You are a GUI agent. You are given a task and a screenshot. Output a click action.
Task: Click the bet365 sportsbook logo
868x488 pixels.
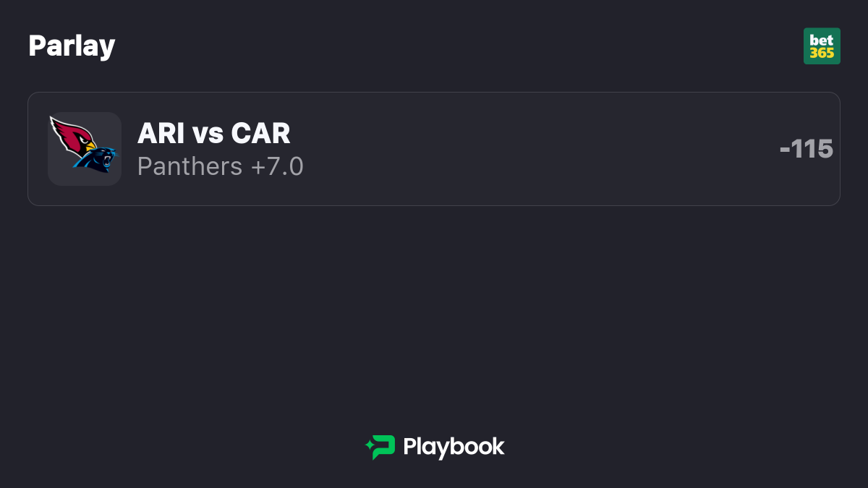tap(822, 46)
